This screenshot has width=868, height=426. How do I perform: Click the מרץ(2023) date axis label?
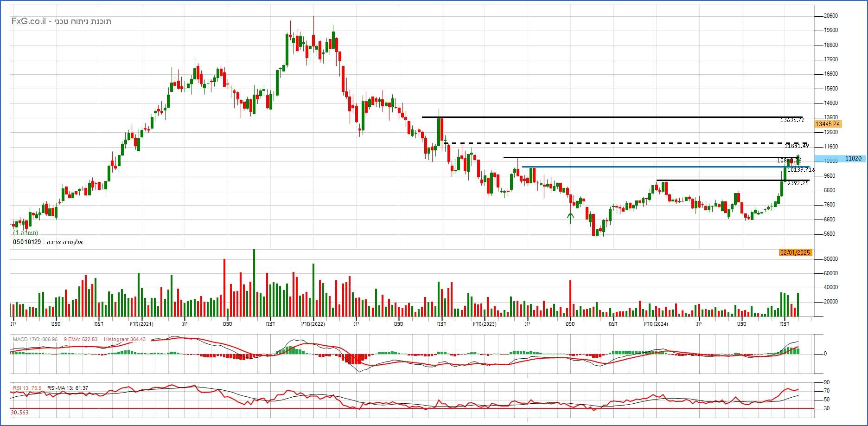click(485, 324)
